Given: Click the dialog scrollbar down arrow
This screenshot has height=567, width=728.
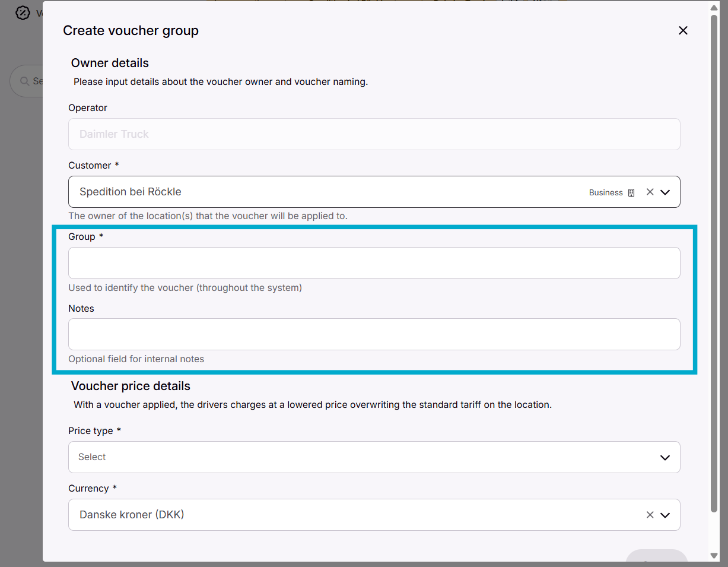Looking at the screenshot, I should point(714,556).
